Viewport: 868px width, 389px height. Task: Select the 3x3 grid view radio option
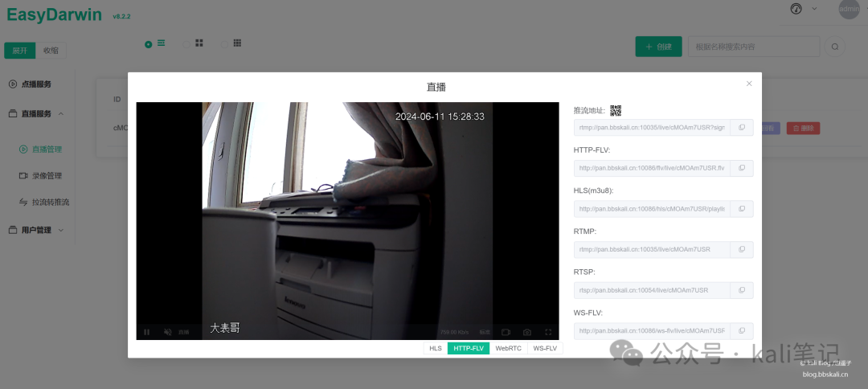tap(225, 44)
